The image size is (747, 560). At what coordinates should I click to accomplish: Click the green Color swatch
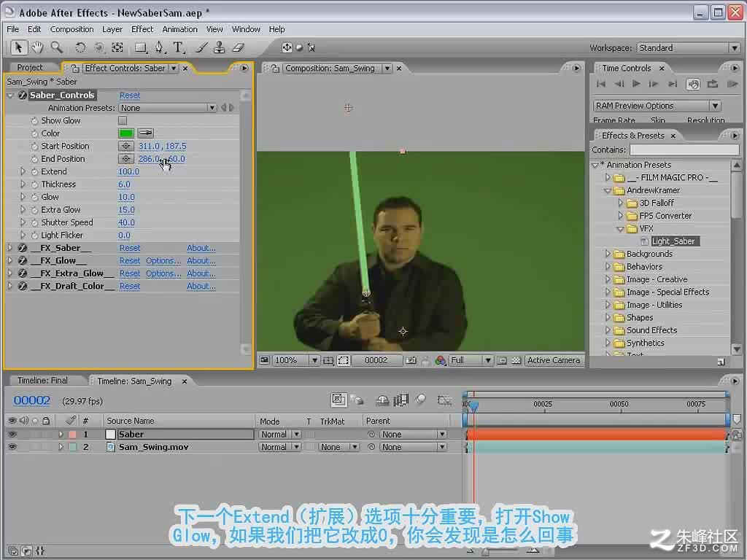click(x=126, y=133)
